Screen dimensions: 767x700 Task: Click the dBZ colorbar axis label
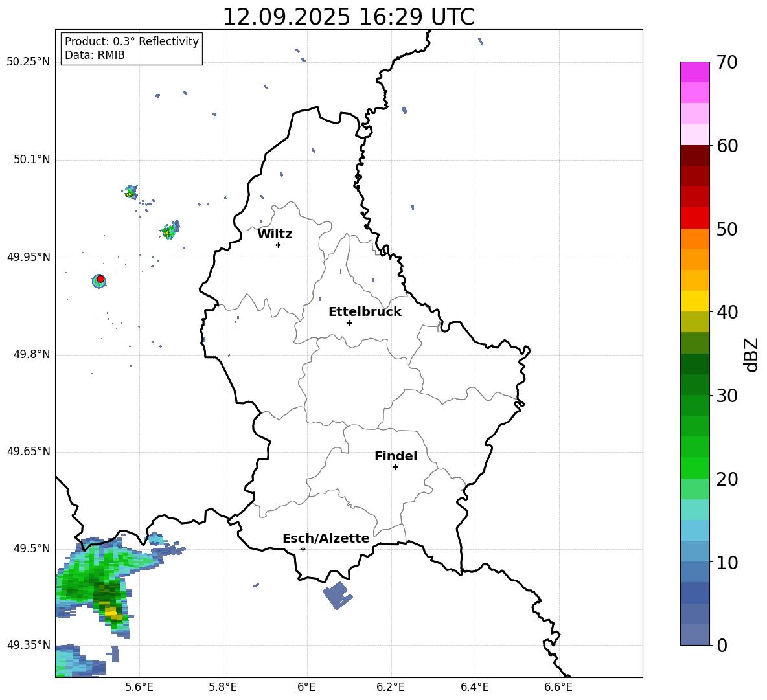coord(752,354)
